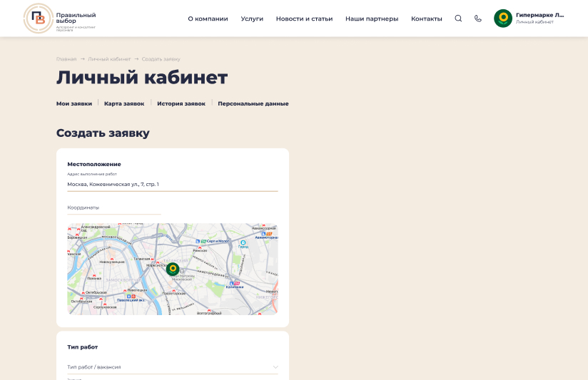
Task: Open Услуги menu item
Action: point(252,19)
